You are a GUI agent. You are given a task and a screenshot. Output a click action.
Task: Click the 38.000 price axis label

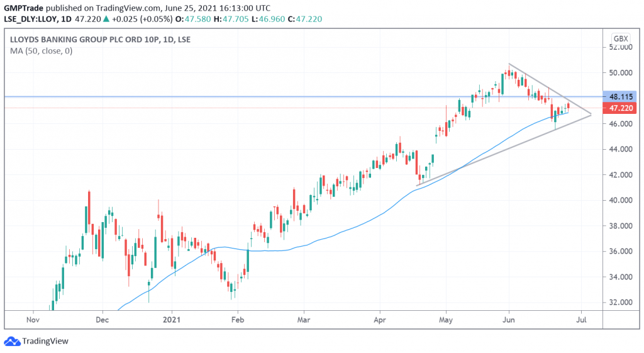click(621, 226)
